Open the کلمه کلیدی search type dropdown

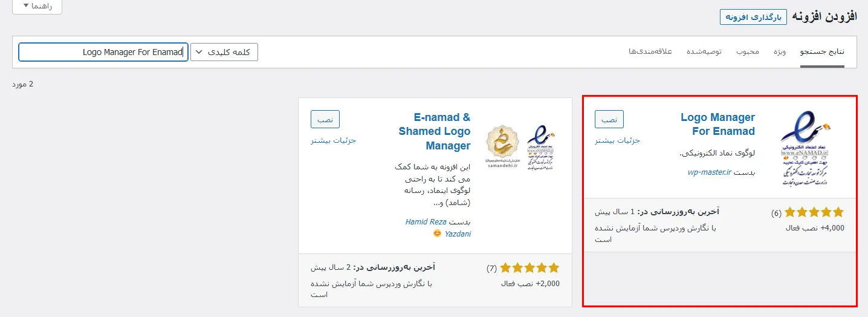tap(224, 52)
